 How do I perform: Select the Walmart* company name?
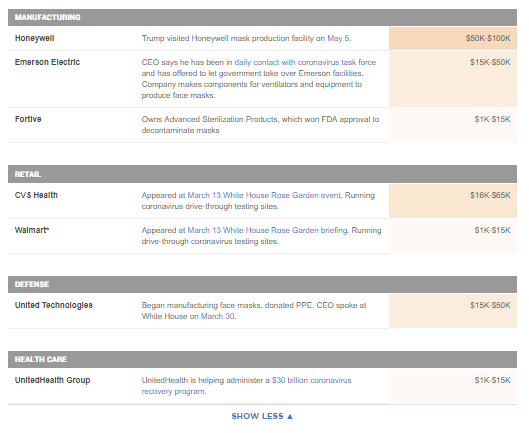coord(32,230)
